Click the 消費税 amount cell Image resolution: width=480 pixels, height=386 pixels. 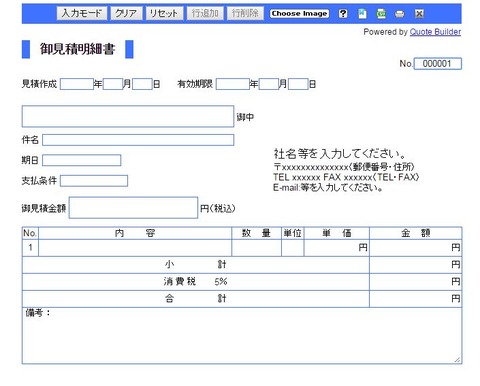pos(416,282)
